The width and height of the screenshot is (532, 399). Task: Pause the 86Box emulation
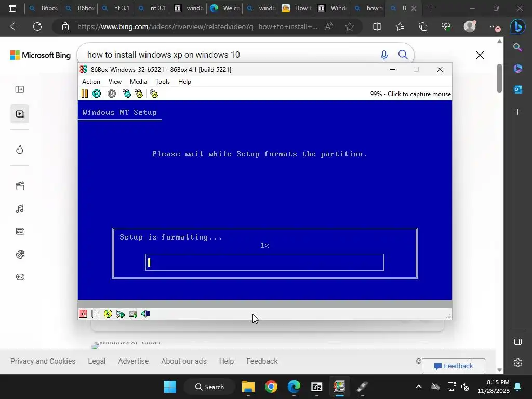[85, 94]
